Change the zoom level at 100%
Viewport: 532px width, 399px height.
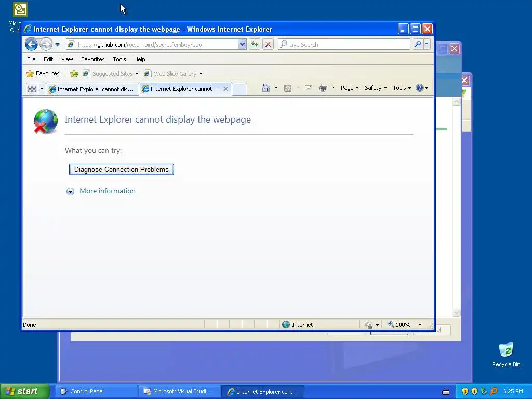click(400, 325)
